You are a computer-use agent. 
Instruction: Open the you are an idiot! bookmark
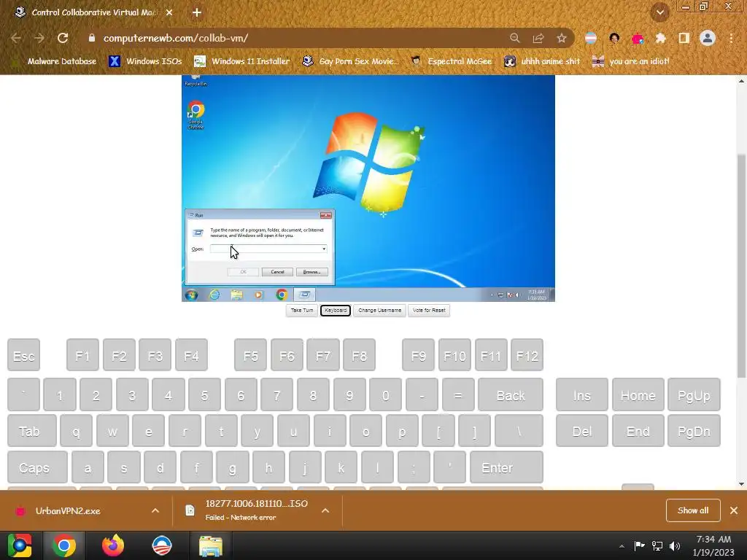tap(631, 61)
